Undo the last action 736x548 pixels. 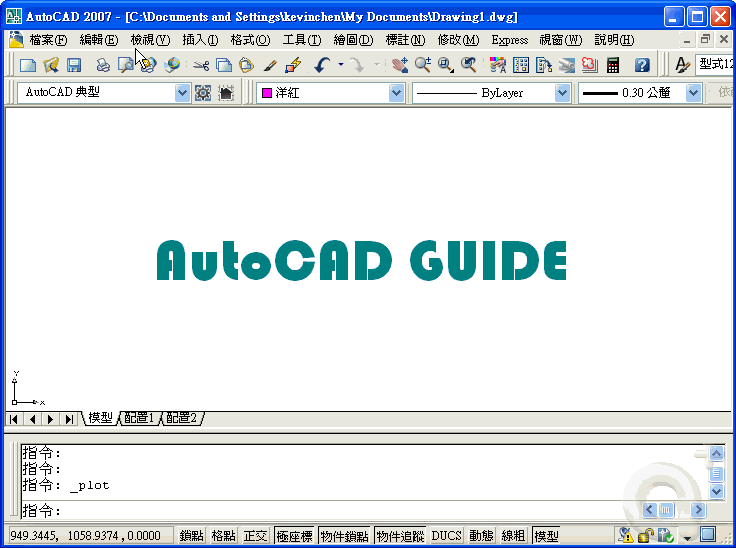(x=322, y=65)
